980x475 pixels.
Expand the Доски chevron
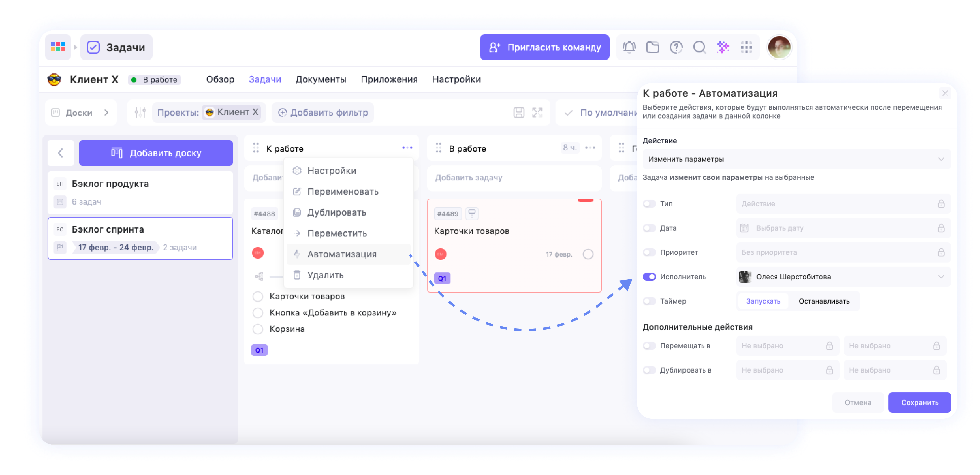point(105,113)
